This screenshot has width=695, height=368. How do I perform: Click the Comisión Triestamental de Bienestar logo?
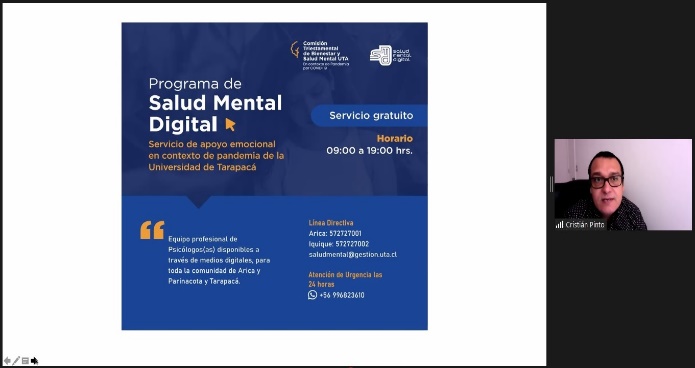click(x=320, y=55)
